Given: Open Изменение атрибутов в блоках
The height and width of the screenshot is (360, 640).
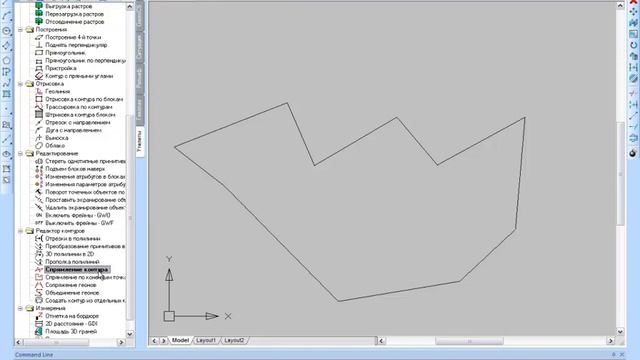Looking at the screenshot, I should pos(85,177).
